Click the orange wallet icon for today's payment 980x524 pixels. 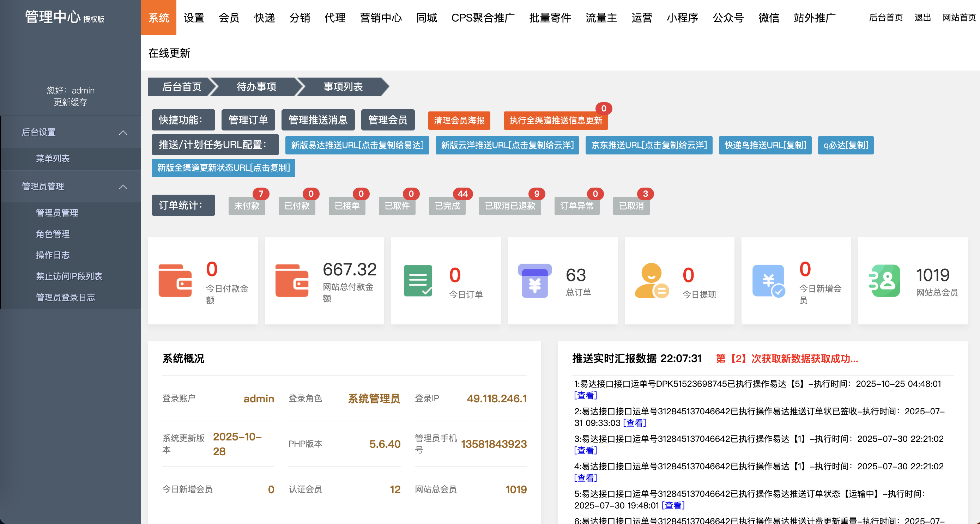click(x=175, y=281)
